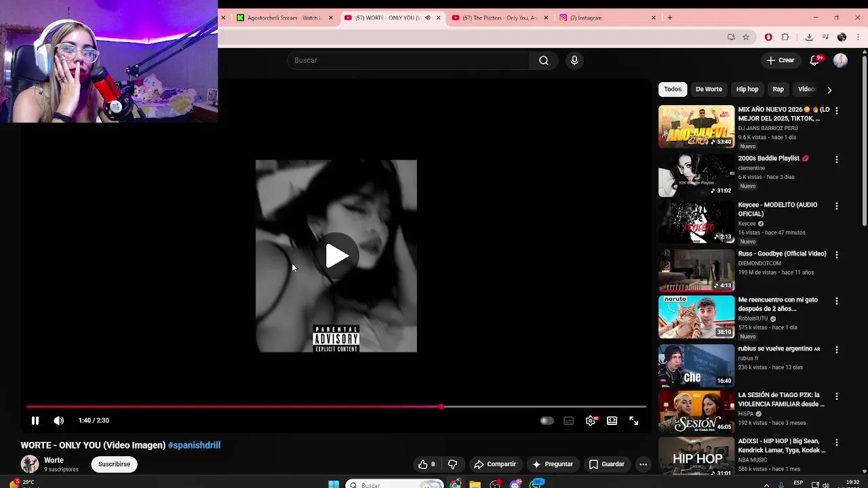This screenshot has height=488, width=868.
Task: Select the Hip hop filter chip
Action: (x=747, y=89)
